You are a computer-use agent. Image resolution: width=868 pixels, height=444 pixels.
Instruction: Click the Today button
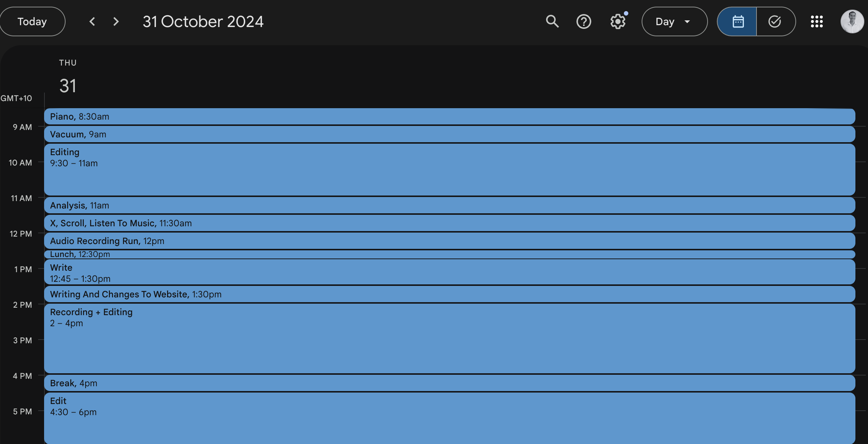pos(32,21)
